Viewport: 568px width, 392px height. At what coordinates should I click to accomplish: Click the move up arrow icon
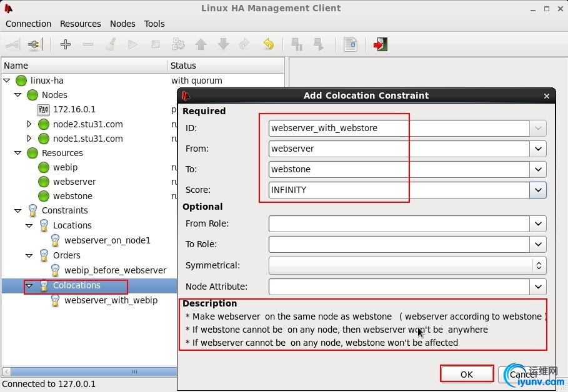[201, 44]
